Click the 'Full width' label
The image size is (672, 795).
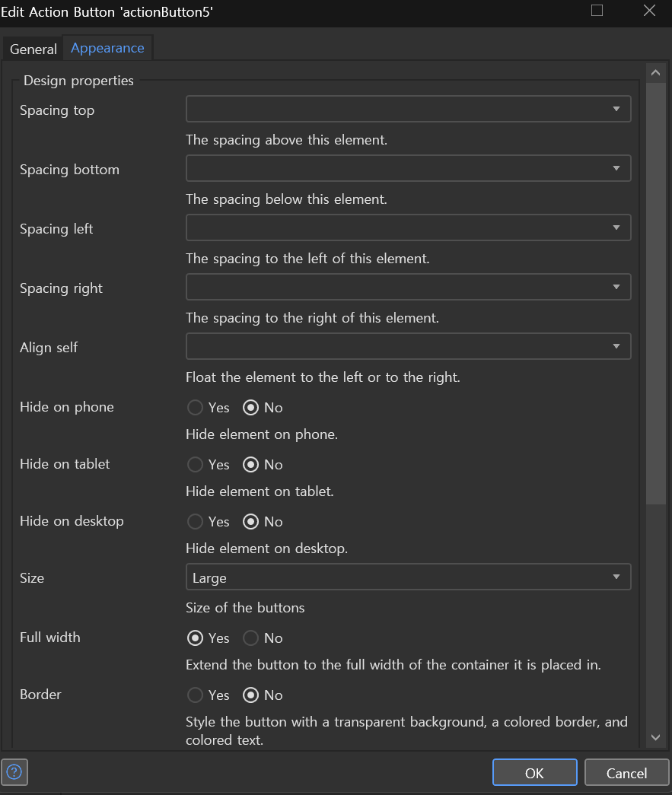(x=49, y=638)
